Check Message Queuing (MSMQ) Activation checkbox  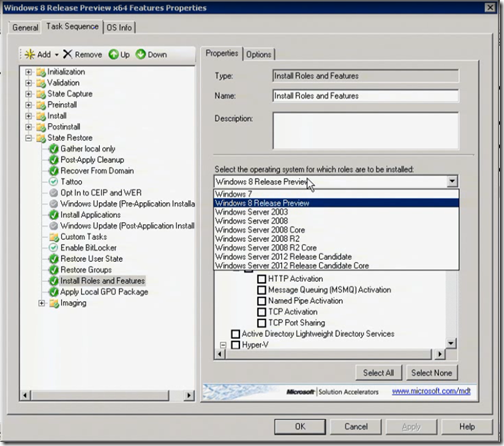(262, 290)
